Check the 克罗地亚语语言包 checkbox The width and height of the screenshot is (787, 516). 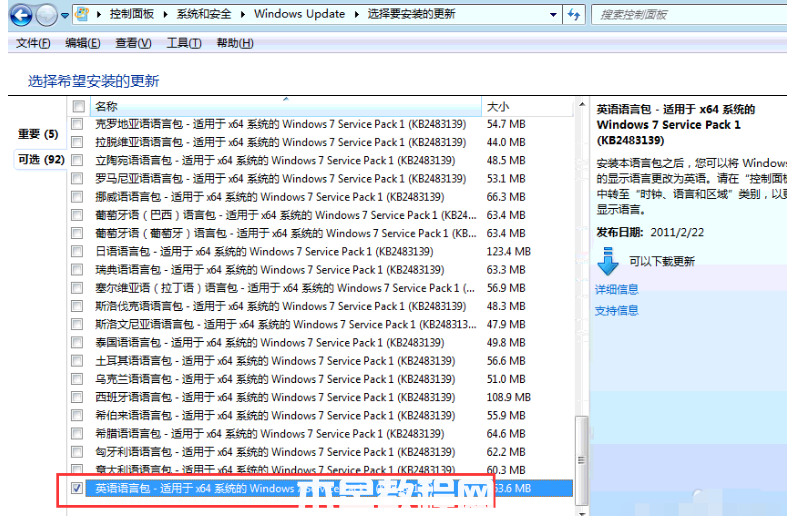point(77,124)
